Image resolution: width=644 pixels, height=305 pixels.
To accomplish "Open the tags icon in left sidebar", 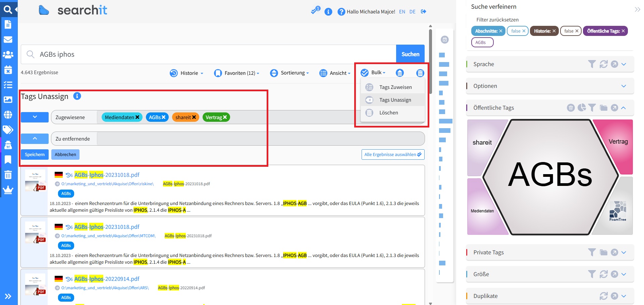I will tap(8, 130).
